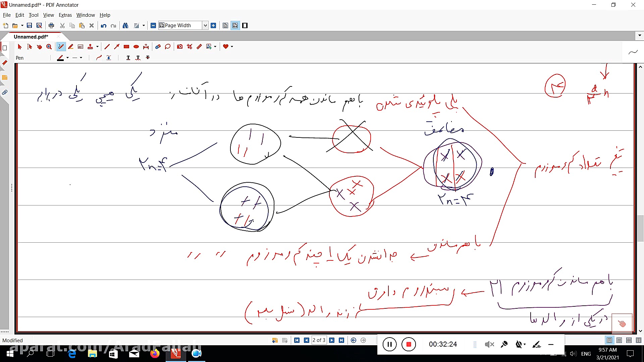644x362 pixels.
Task: Toggle microphone in recording toolbar
Action: tap(504, 344)
